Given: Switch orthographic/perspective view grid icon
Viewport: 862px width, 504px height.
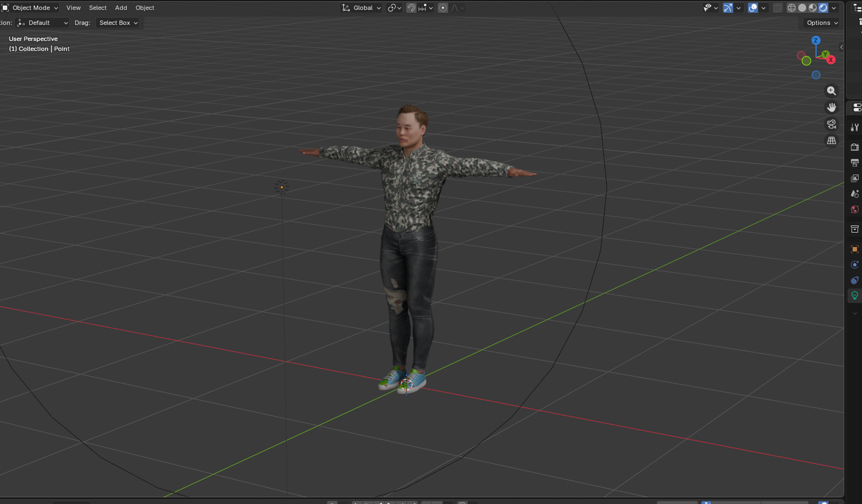Looking at the screenshot, I should click(832, 141).
